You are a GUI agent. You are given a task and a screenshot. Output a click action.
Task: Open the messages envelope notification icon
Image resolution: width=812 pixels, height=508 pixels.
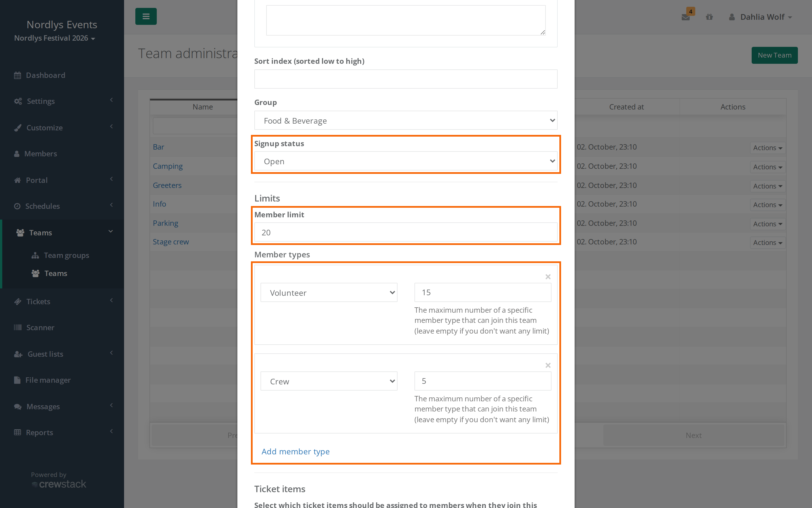(x=685, y=17)
